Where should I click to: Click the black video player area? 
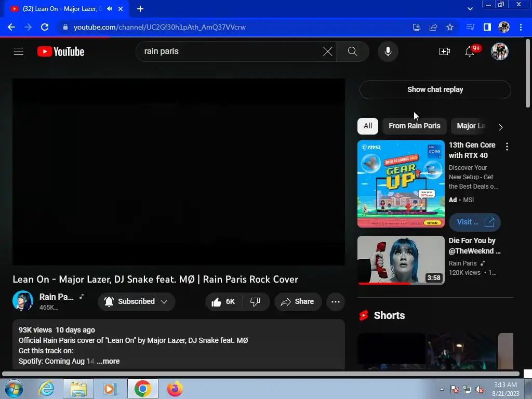point(179,172)
